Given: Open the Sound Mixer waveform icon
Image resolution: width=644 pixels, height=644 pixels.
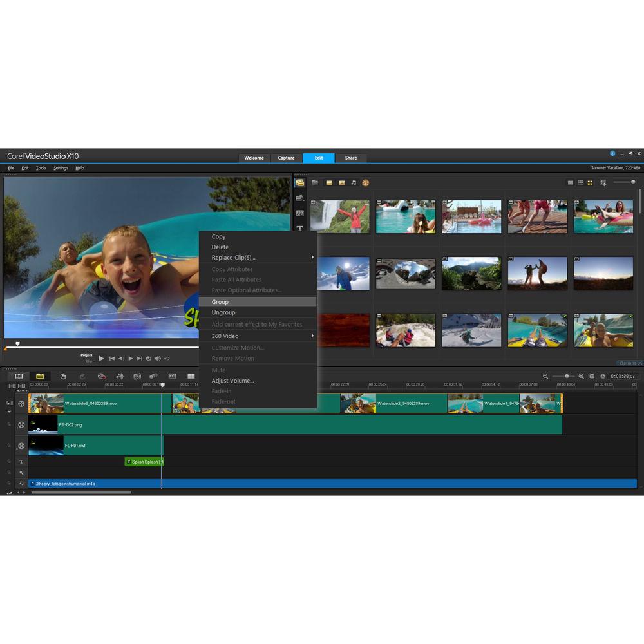Looking at the screenshot, I should click(x=120, y=376).
